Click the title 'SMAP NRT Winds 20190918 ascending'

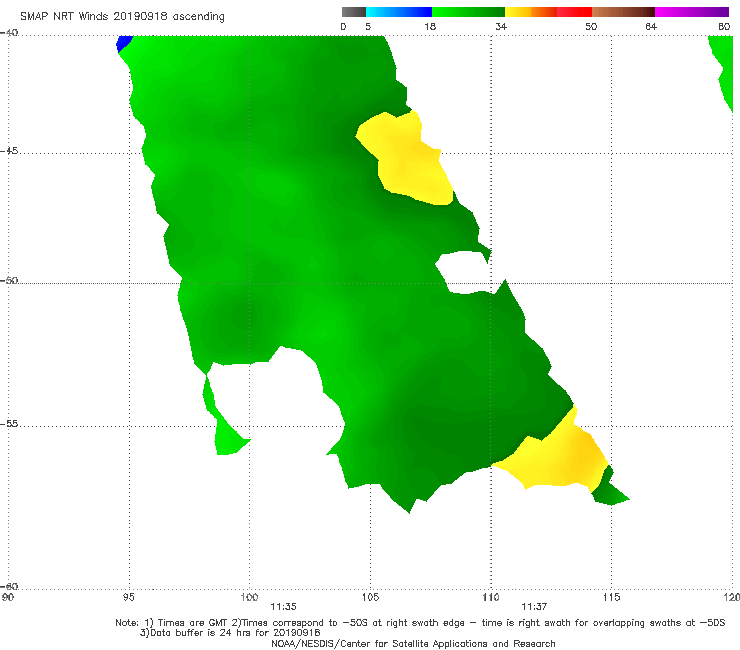pyautogui.click(x=122, y=16)
